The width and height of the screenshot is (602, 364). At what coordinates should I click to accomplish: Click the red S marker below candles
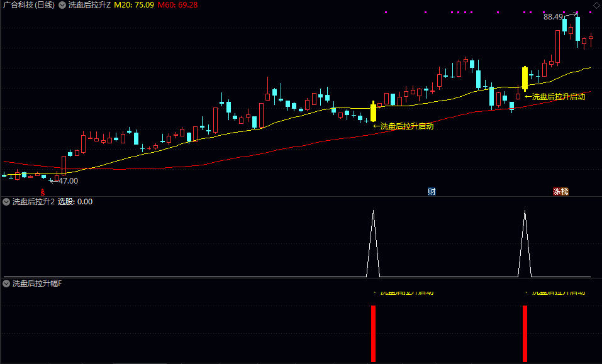pyautogui.click(x=43, y=192)
